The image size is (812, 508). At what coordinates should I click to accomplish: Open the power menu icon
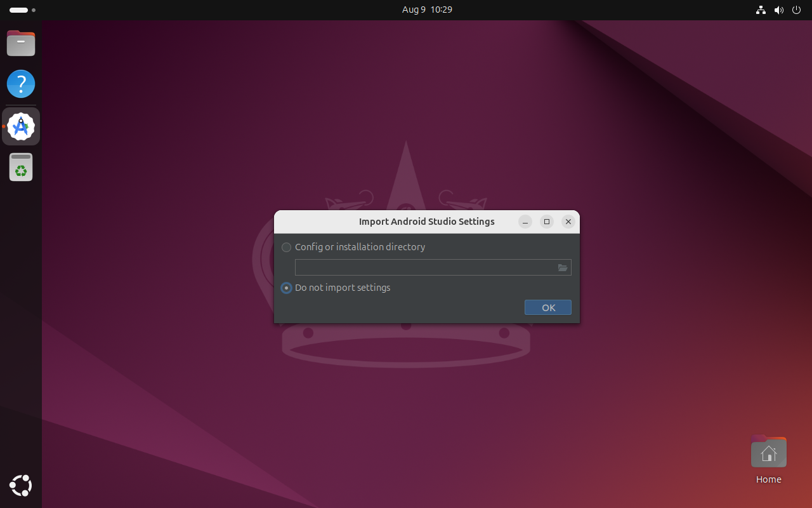click(x=796, y=10)
